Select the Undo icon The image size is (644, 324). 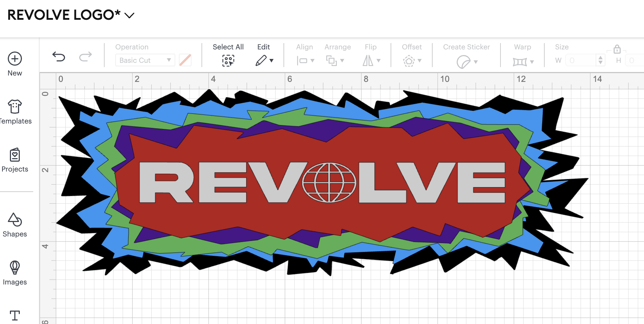(59, 56)
